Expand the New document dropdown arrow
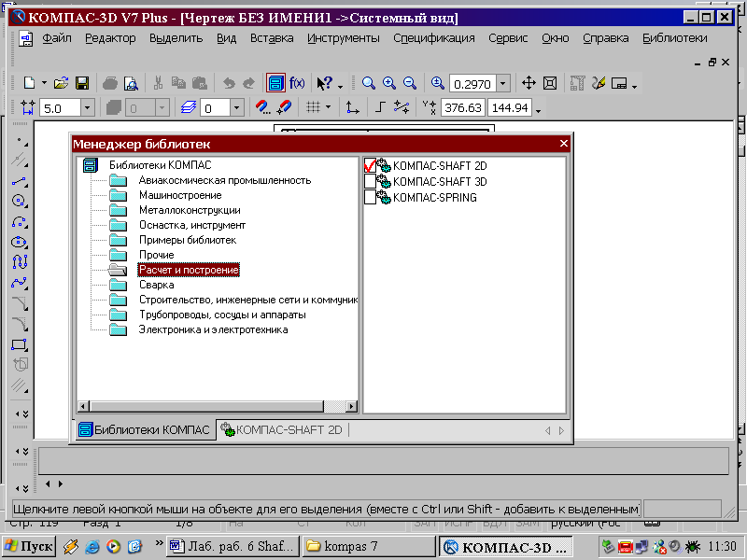This screenshot has width=747, height=560. 44,83
